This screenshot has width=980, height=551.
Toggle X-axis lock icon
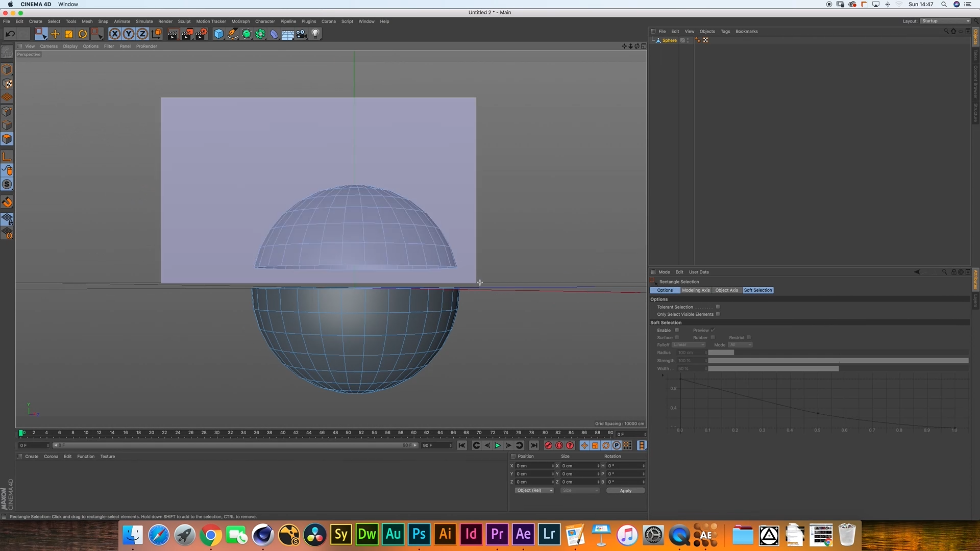(x=115, y=34)
